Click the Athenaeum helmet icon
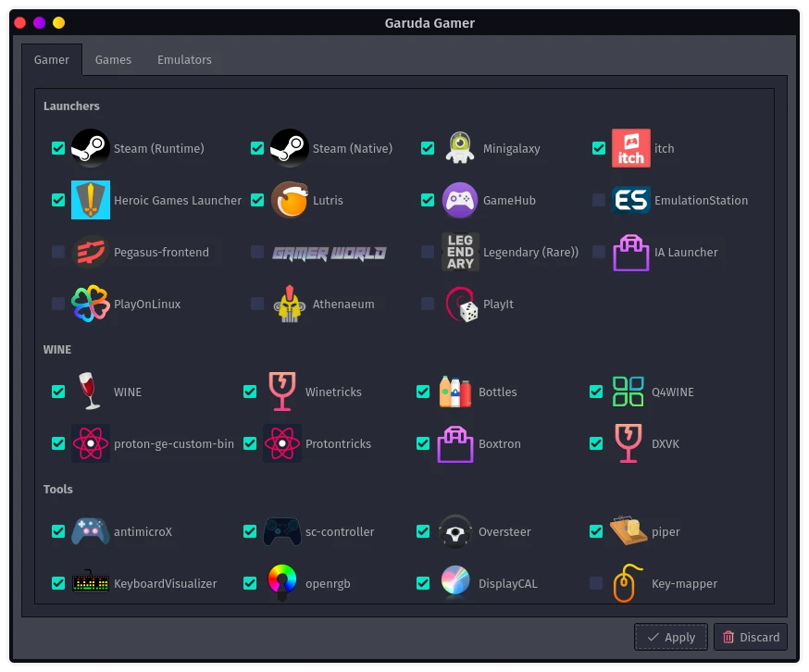The image size is (809, 672). pyautogui.click(x=290, y=304)
